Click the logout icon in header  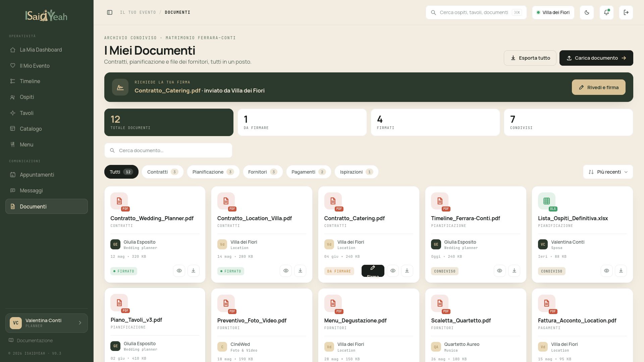pos(626,12)
